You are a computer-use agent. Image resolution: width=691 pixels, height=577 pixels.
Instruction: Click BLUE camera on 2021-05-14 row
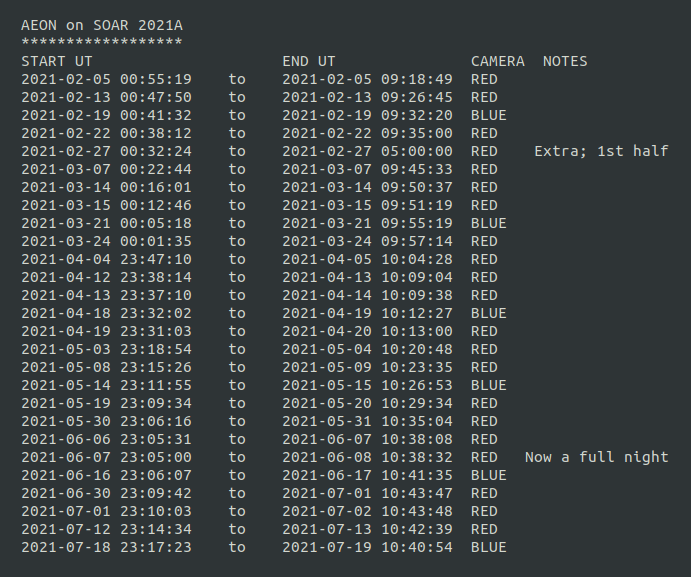tap(488, 385)
